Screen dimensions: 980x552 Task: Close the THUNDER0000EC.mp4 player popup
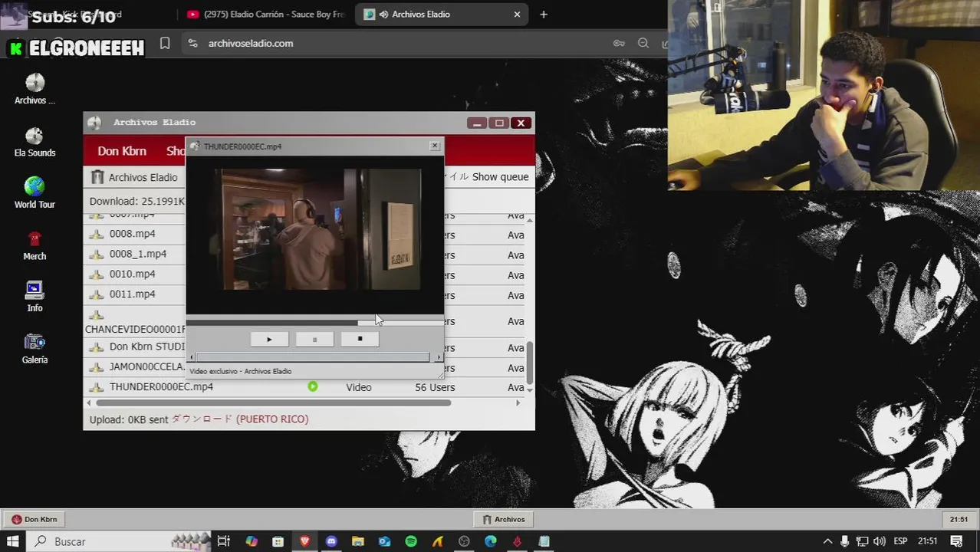click(435, 146)
